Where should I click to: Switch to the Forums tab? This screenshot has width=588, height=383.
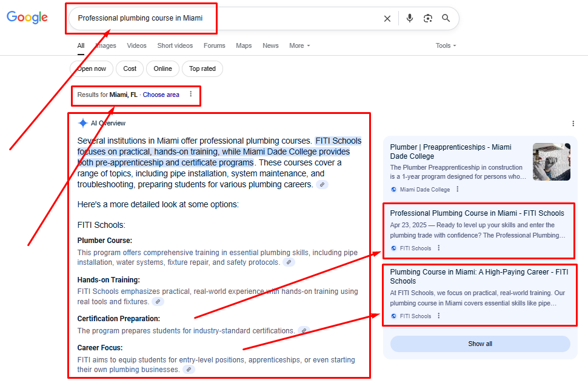(x=215, y=45)
